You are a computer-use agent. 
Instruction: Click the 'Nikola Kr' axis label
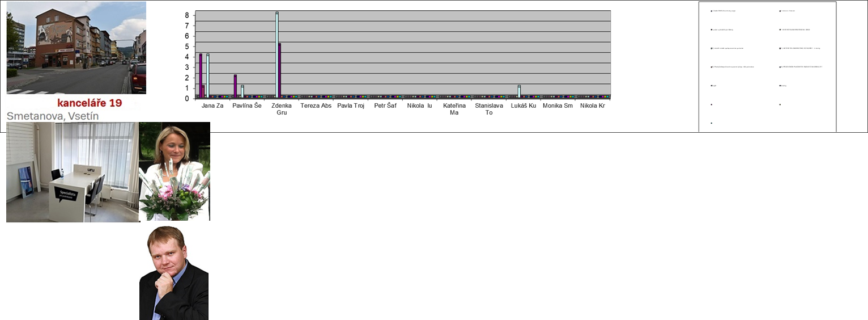point(589,106)
